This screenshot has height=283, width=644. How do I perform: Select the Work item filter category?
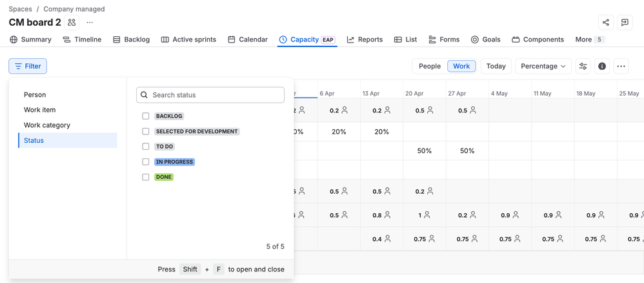tap(68, 110)
